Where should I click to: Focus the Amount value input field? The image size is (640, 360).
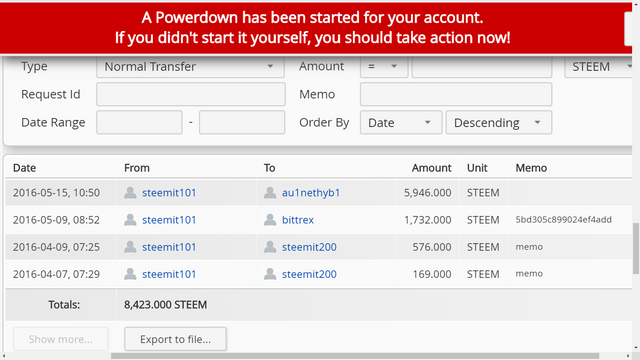pos(482,67)
